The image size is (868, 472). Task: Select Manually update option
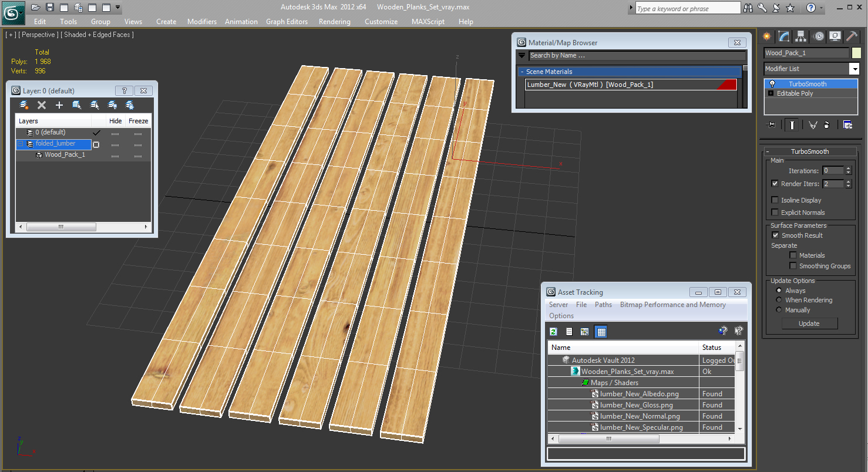779,310
